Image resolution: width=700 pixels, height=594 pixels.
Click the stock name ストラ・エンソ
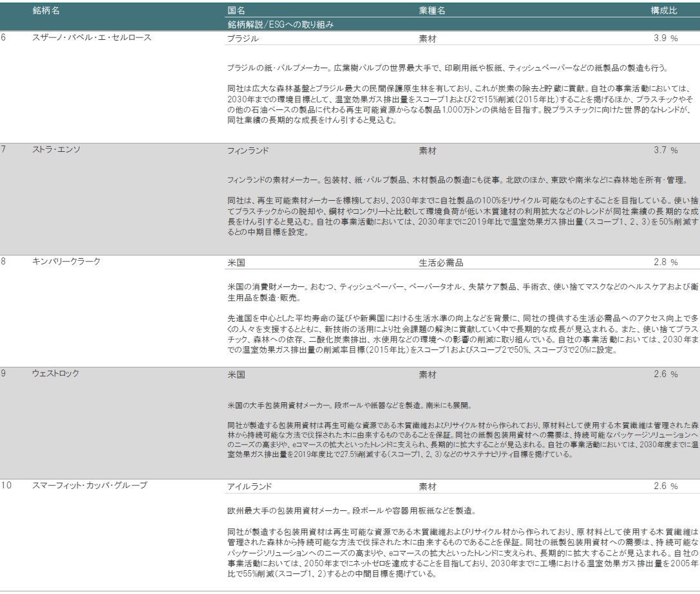click(56, 150)
